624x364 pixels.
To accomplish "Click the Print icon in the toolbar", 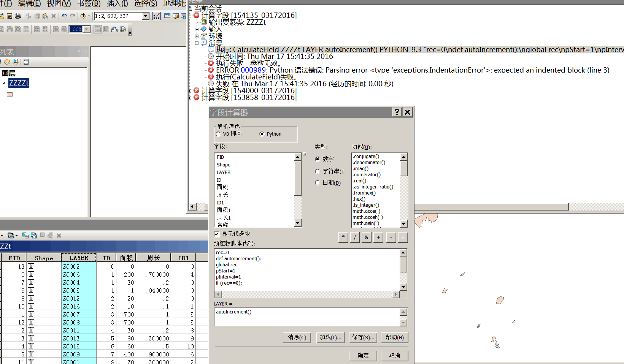I will 17,16.
